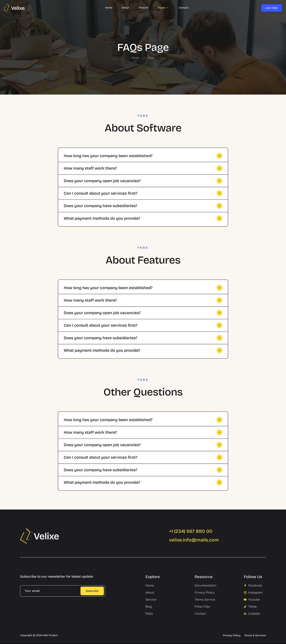Expand 'Can I consult about your services first?' under About Software
Screen dimensions: 286x644
tap(219, 193)
